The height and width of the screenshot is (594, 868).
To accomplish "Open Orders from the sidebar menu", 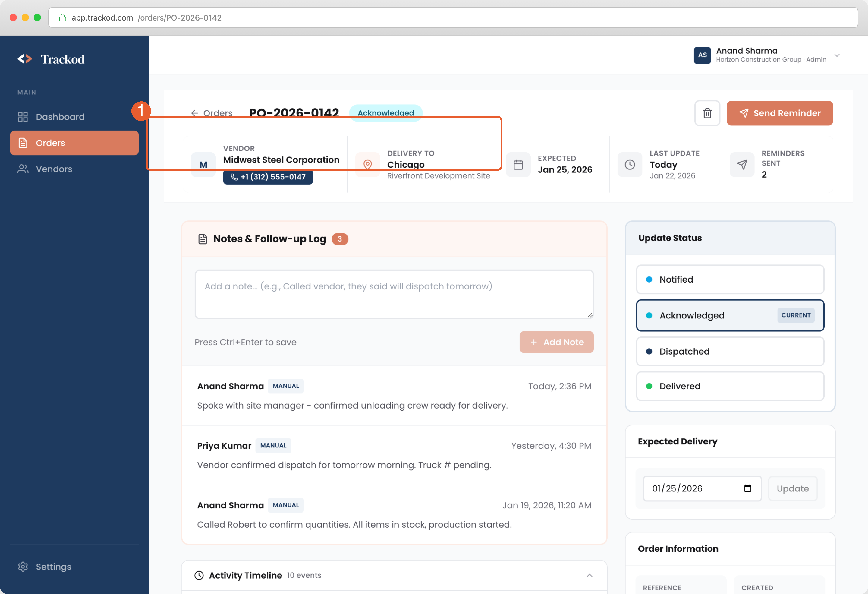I will click(x=50, y=143).
